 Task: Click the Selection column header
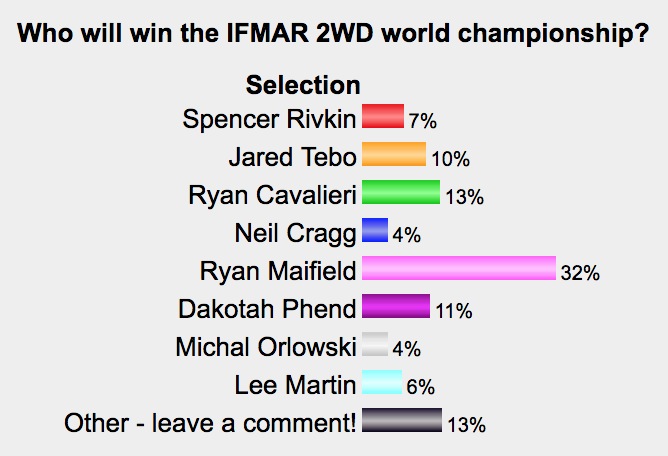(303, 85)
